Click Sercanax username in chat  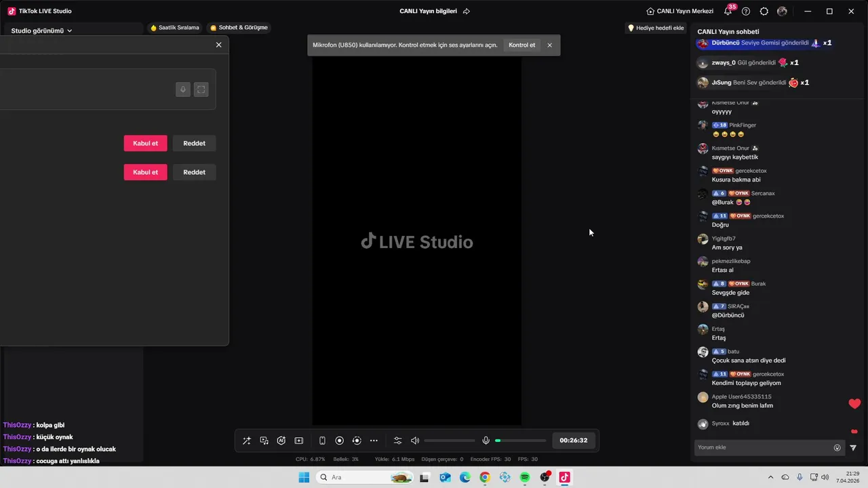click(x=763, y=193)
